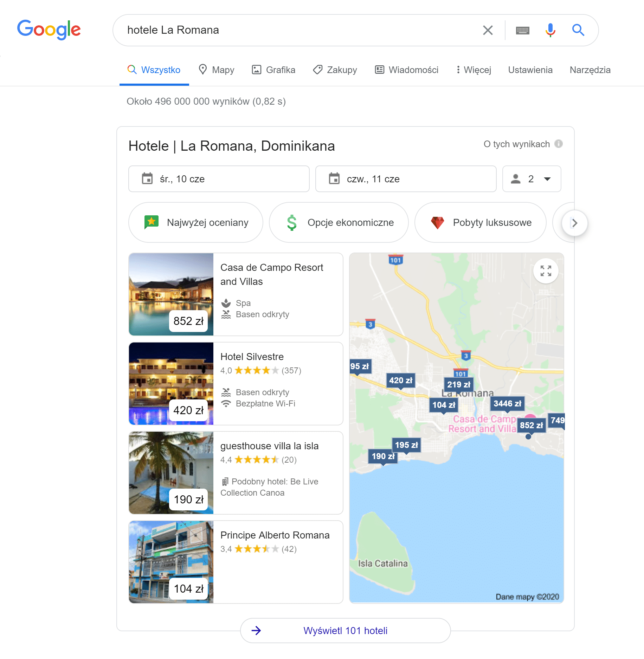The height and width of the screenshot is (659, 644).
Task: Open Principe Alberto Romana listing title
Action: (x=275, y=535)
